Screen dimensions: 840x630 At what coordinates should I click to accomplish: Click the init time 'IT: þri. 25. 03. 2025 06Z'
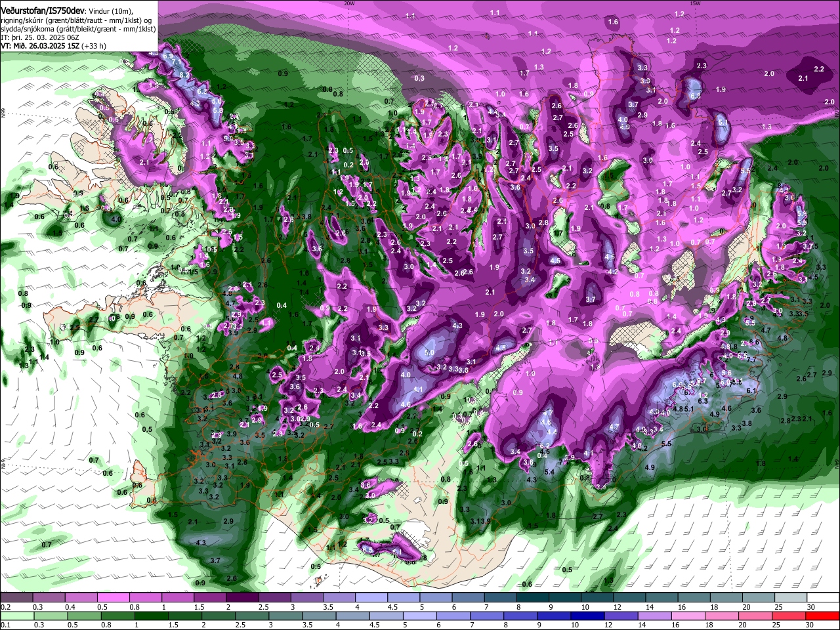point(40,37)
